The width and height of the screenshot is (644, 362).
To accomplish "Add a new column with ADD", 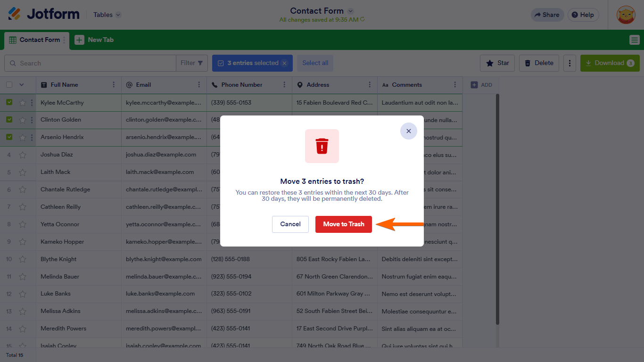I will [481, 85].
